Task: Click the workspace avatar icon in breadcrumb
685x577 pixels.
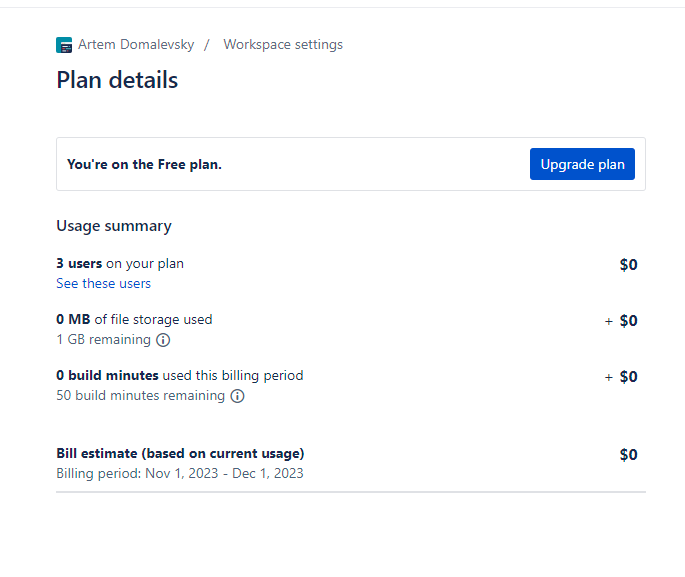Action: pyautogui.click(x=64, y=45)
